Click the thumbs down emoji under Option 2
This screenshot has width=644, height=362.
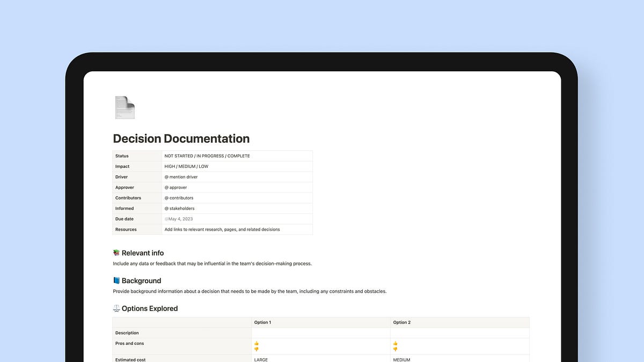coord(395,349)
